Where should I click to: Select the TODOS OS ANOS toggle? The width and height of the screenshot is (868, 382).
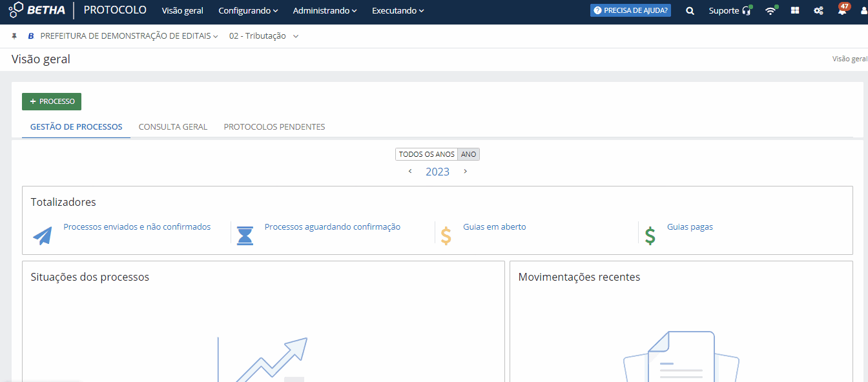coord(426,154)
